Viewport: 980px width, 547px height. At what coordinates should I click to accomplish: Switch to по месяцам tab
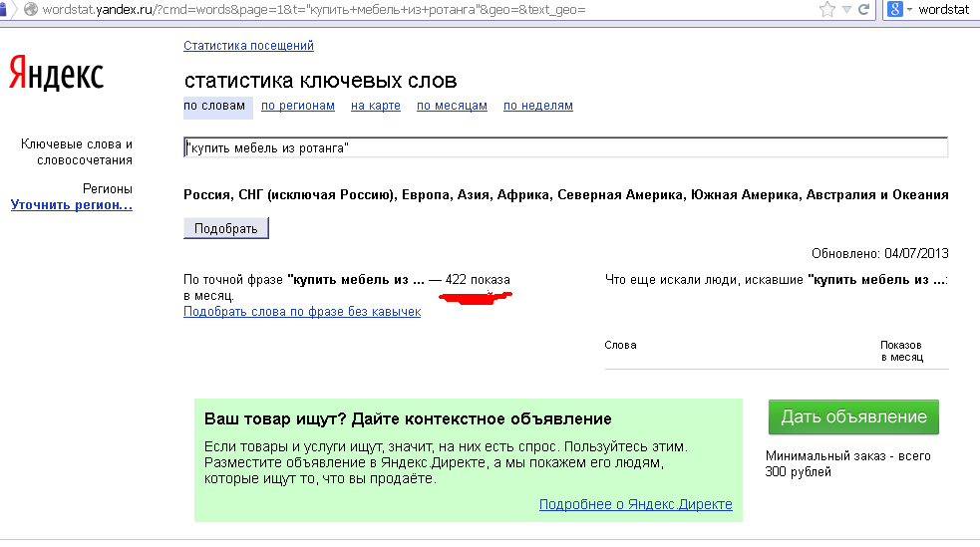click(x=452, y=106)
